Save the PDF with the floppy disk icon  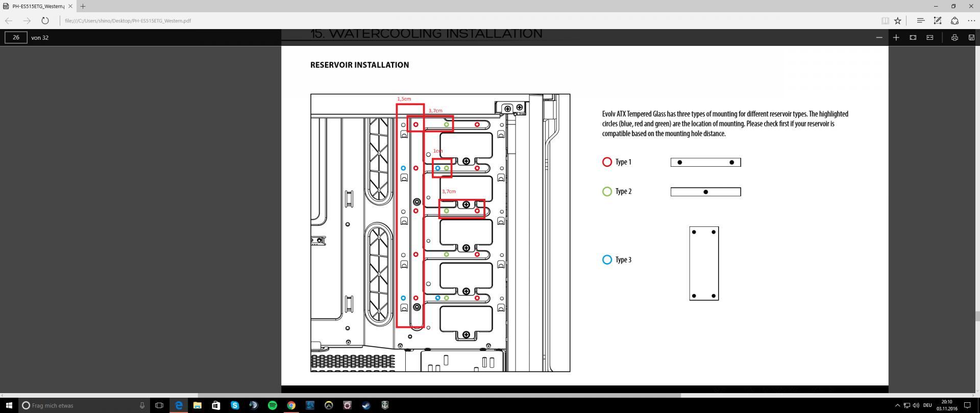coord(971,38)
